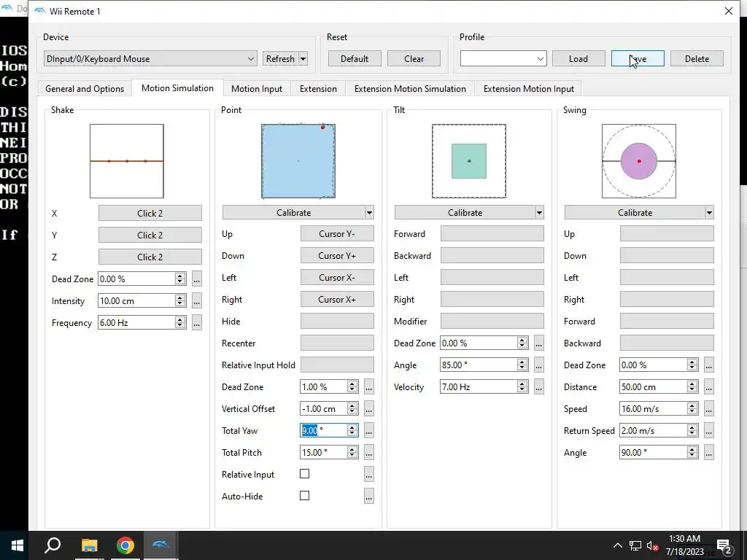Open the Windows Start menu
This screenshot has width=747, height=560.
click(18, 545)
